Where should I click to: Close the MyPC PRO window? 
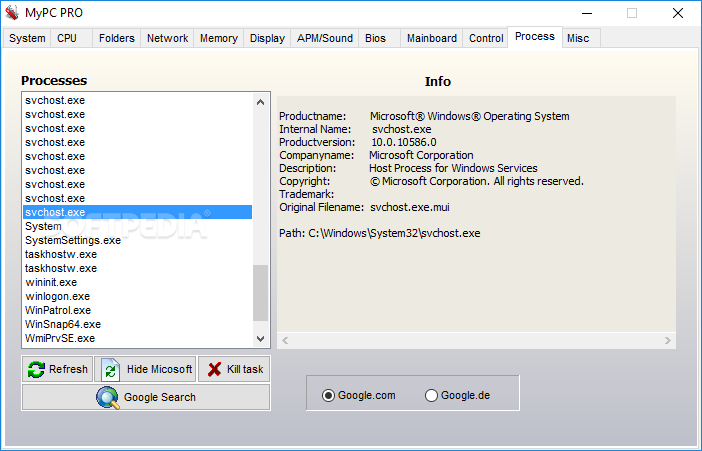point(678,13)
